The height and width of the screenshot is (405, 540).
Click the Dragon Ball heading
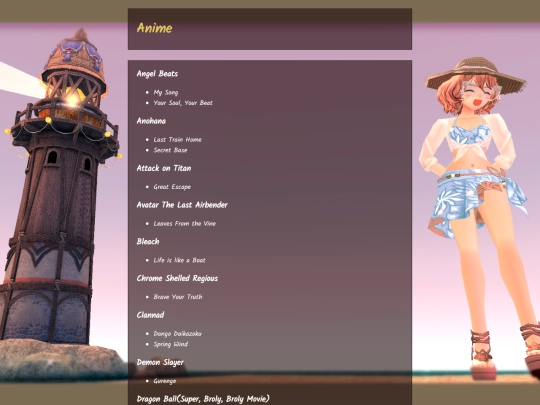point(203,399)
